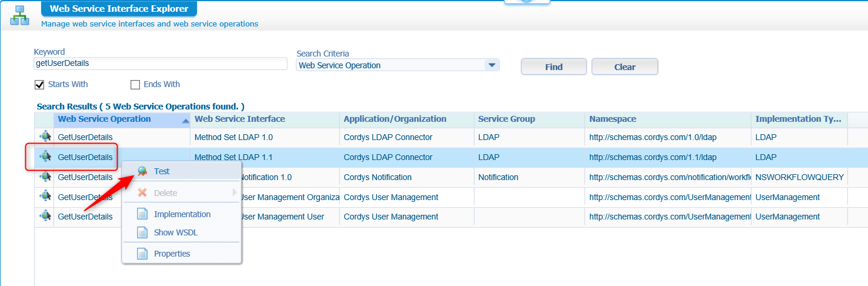868x286 pixels.
Task: Click the Find button
Action: point(554,67)
